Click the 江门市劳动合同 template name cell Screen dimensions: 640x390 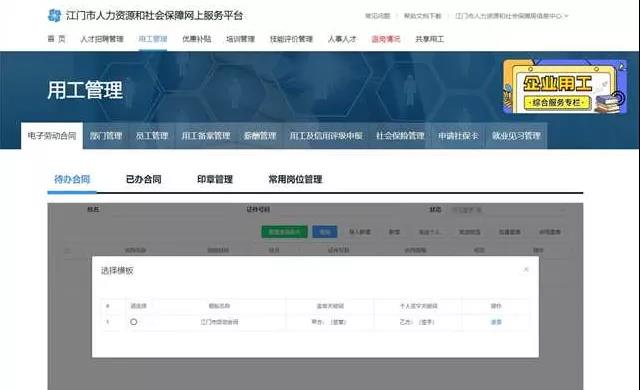point(219,322)
